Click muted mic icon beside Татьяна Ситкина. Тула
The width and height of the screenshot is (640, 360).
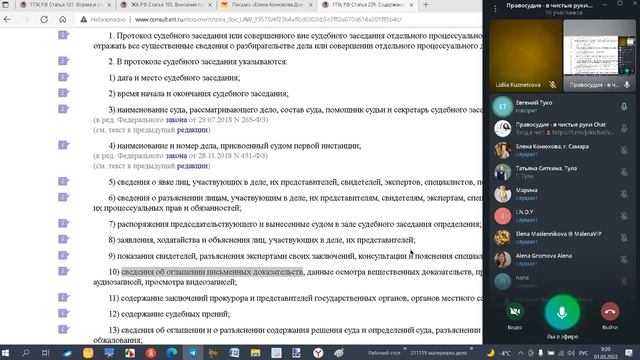pos(624,172)
